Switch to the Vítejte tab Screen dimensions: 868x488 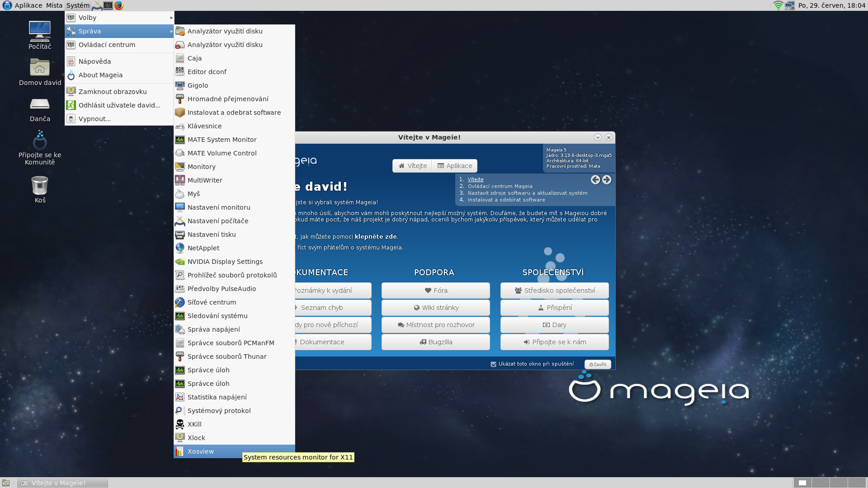point(412,166)
